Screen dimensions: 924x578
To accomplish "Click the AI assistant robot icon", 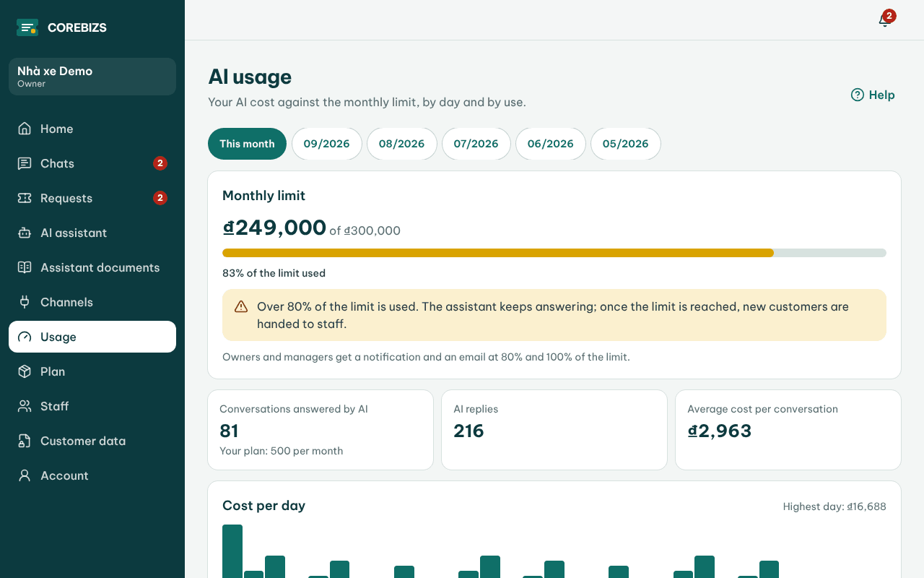I will [25, 233].
